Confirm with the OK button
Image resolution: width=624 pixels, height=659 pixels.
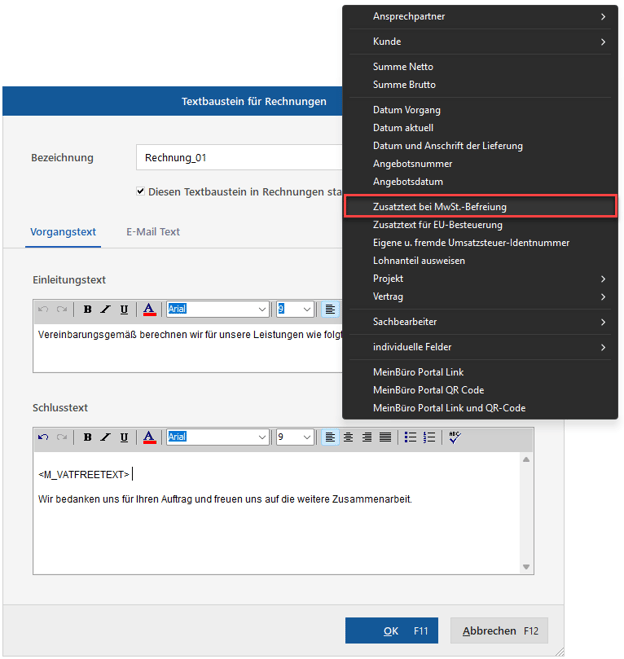tap(391, 631)
